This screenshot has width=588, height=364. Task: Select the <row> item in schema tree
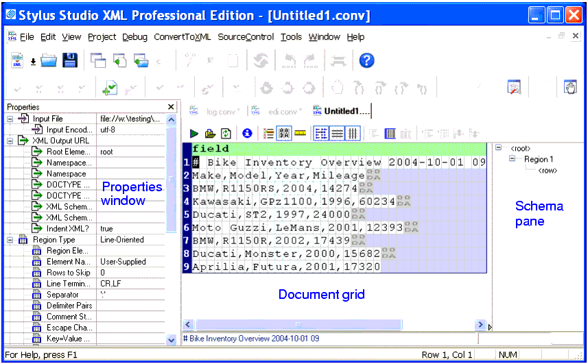pos(547,170)
